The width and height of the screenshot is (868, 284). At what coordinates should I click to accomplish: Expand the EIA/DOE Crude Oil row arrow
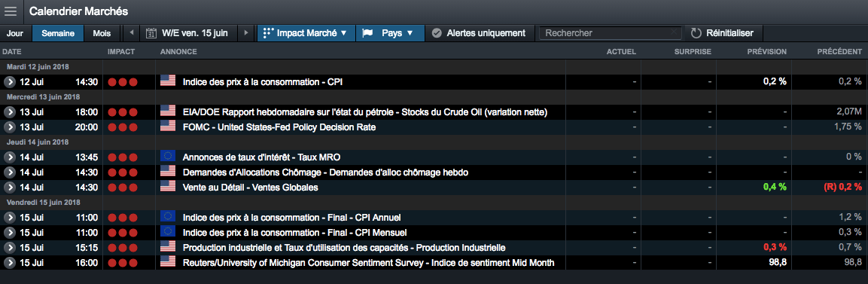9,111
